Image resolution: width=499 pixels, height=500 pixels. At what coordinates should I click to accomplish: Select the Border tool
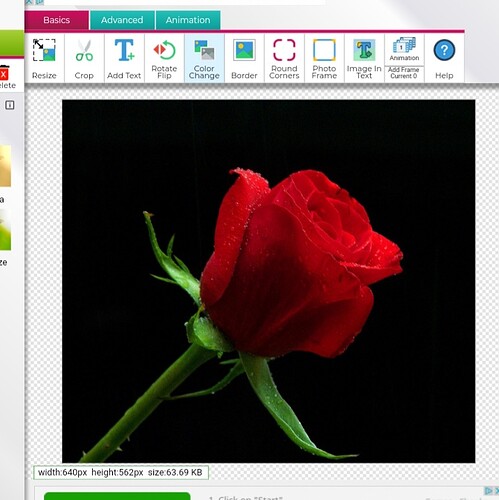tap(244, 58)
